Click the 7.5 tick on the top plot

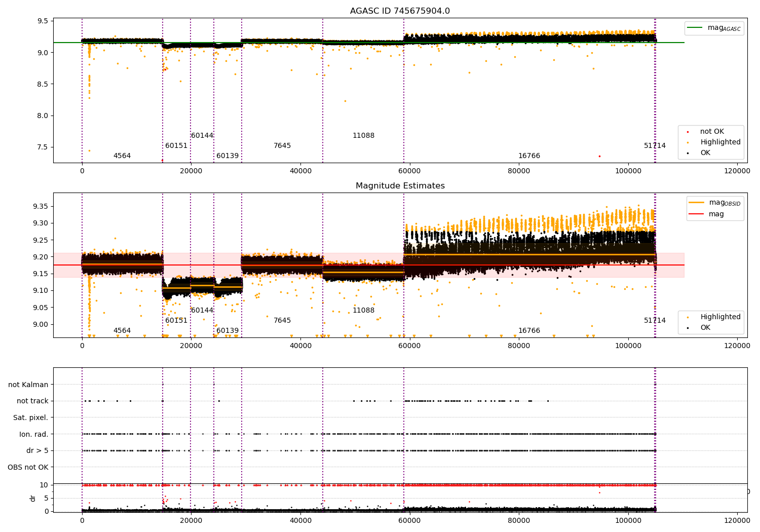pyautogui.click(x=43, y=147)
